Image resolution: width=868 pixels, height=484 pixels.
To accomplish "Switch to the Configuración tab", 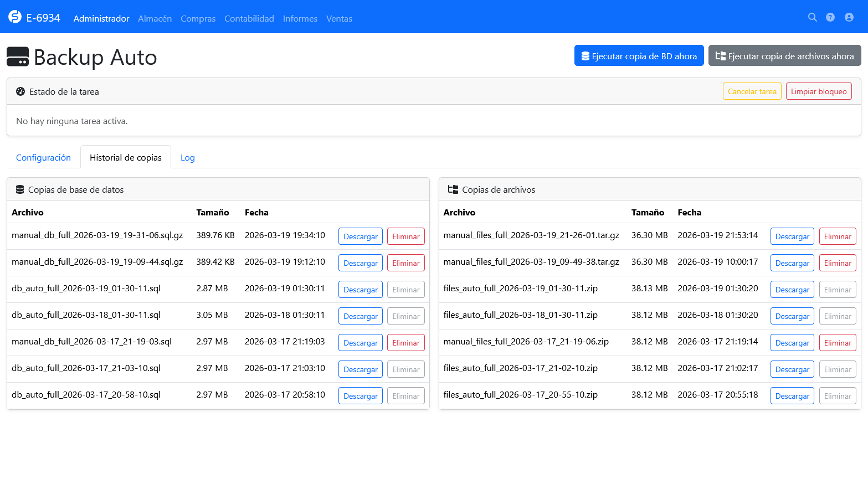I will [43, 158].
